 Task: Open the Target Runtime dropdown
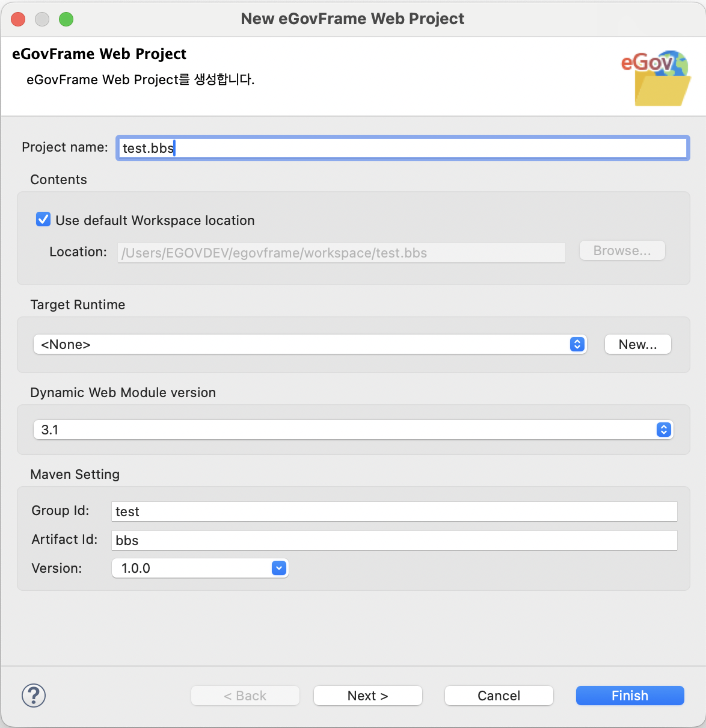point(309,344)
